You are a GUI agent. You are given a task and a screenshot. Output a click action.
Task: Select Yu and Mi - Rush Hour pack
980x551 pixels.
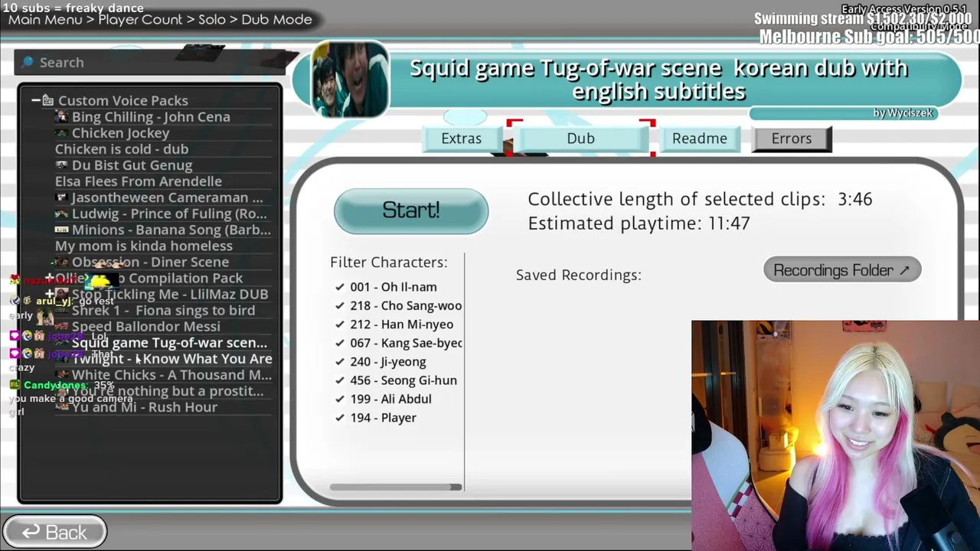145,407
